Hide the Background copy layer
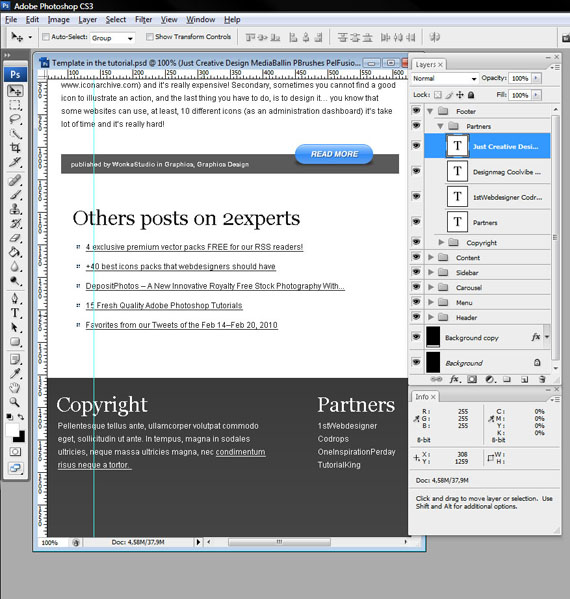 (416, 337)
